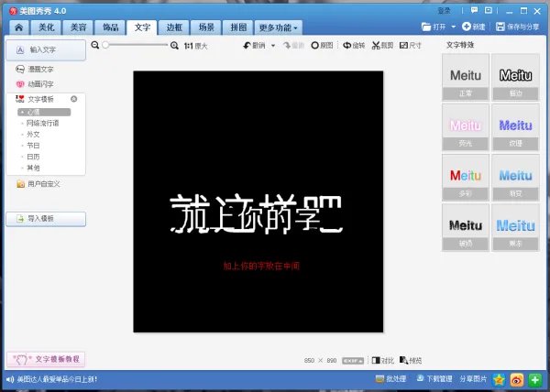Click the 裁剪 scissors crop tool

pos(382,45)
